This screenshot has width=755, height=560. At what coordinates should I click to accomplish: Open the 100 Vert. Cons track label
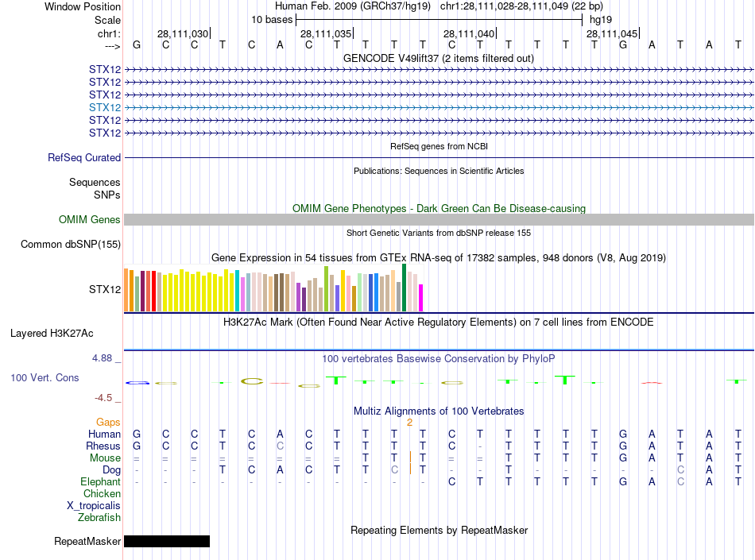click(x=45, y=378)
